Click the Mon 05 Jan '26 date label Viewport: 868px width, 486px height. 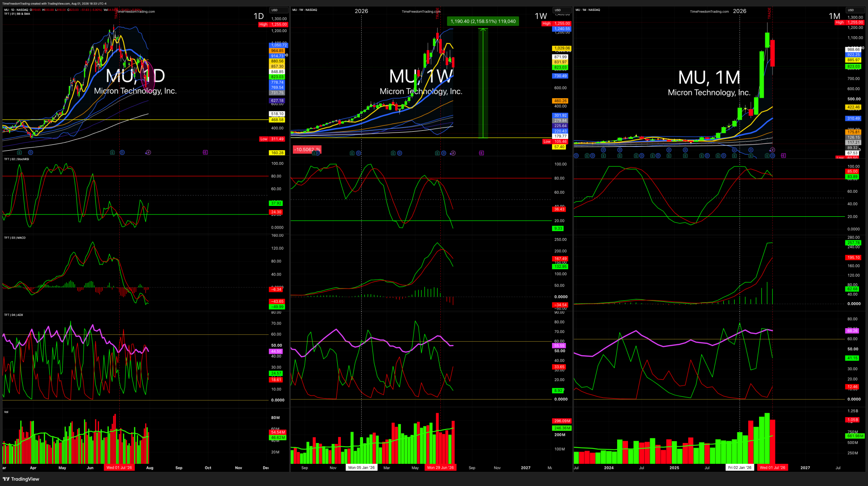(x=362, y=468)
